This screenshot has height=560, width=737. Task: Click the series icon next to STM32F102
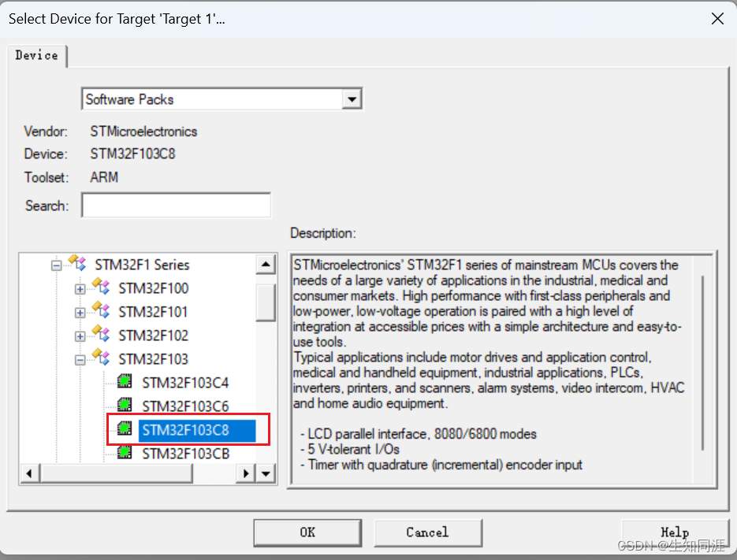100,336
